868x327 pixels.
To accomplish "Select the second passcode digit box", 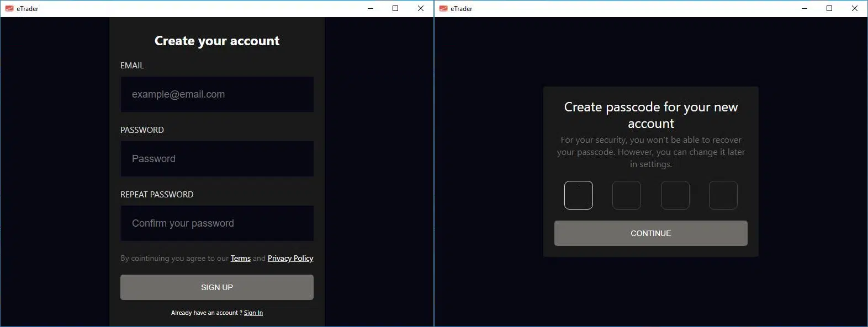I will point(627,195).
